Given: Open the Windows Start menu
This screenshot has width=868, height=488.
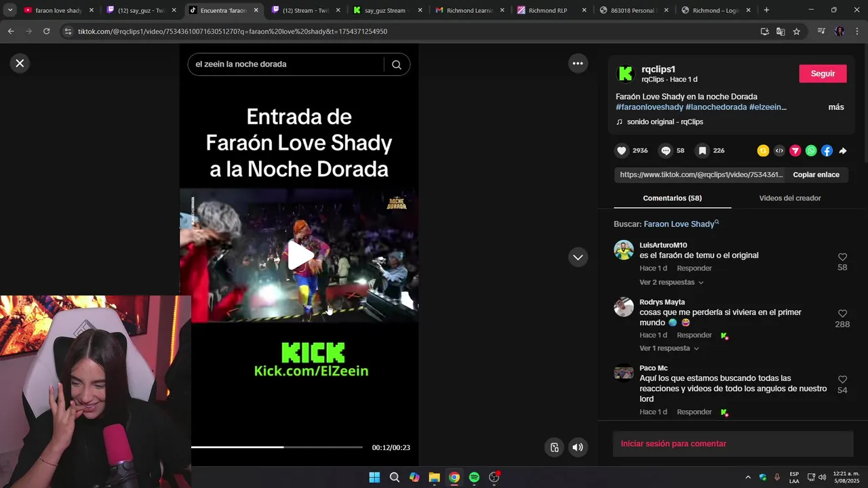Looking at the screenshot, I should 374,477.
